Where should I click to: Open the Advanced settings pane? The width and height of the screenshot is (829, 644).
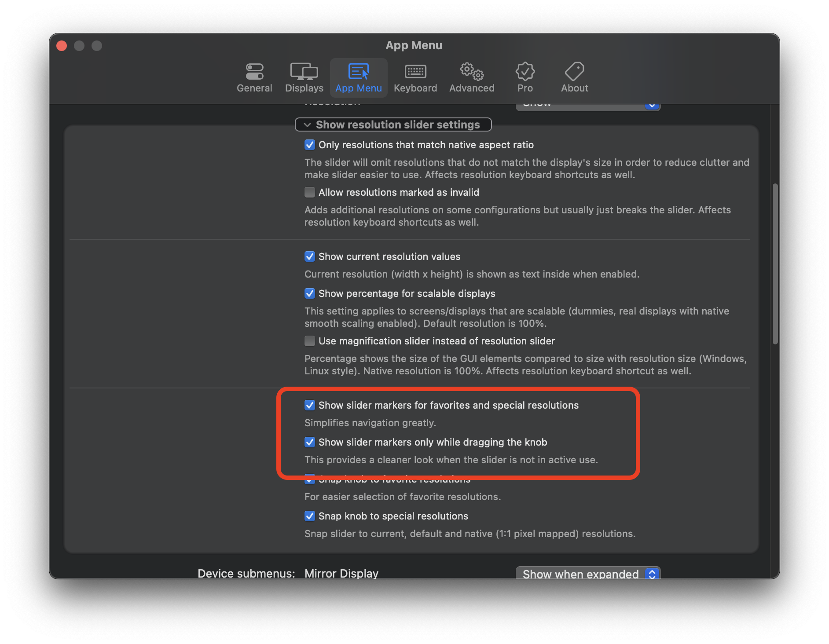(471, 77)
